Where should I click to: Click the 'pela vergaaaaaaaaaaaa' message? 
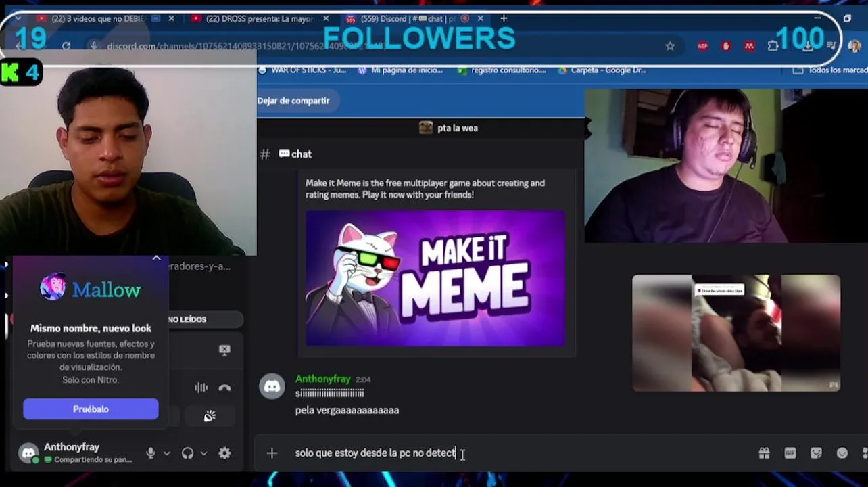click(x=347, y=410)
